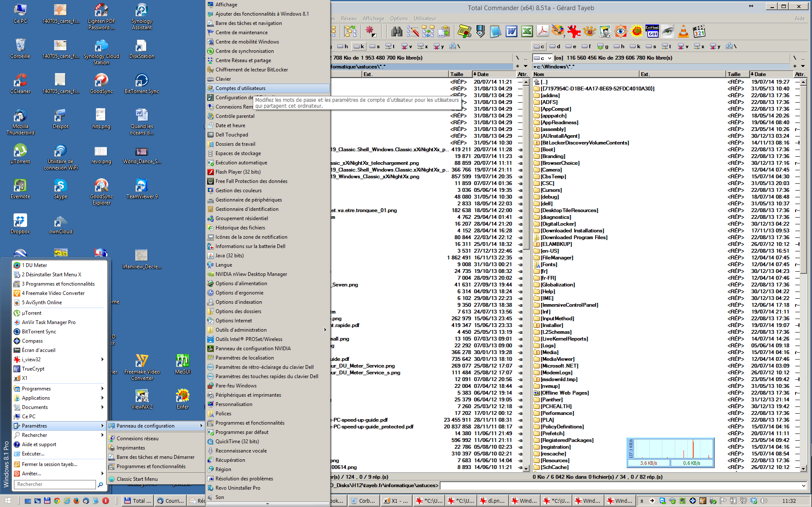
Task: Open right panel directory history arrow
Action: tap(803, 66)
